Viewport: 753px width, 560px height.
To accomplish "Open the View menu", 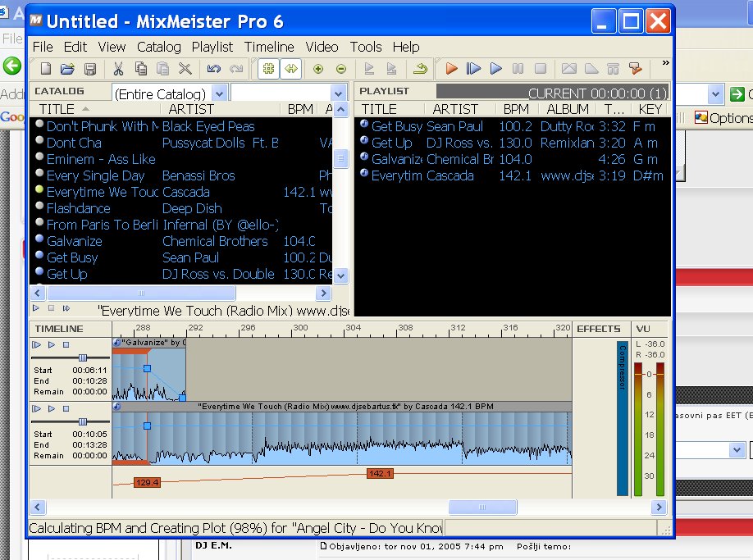I will pyautogui.click(x=112, y=47).
